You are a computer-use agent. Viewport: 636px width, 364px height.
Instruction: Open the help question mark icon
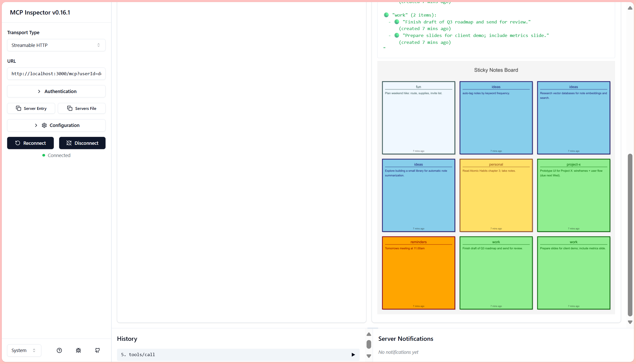59,350
